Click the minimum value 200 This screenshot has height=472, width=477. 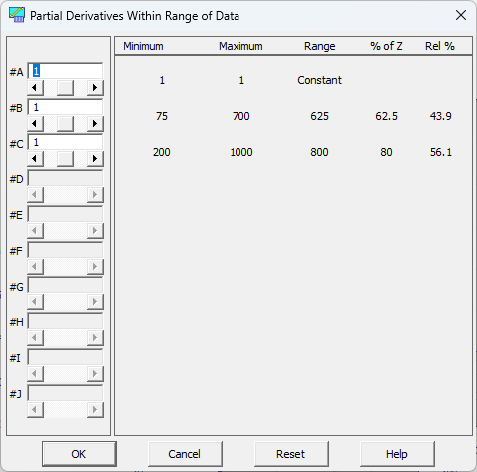(x=162, y=152)
